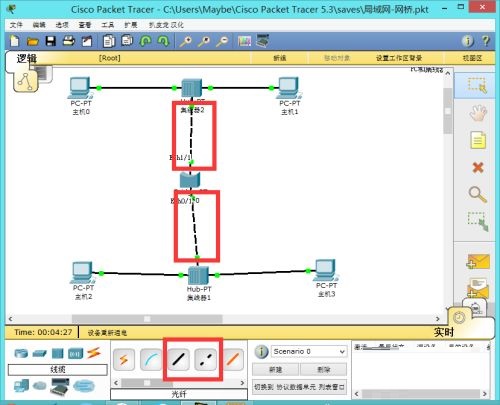Open the 查看 menu
This screenshot has height=405, width=500.
click(x=85, y=25)
